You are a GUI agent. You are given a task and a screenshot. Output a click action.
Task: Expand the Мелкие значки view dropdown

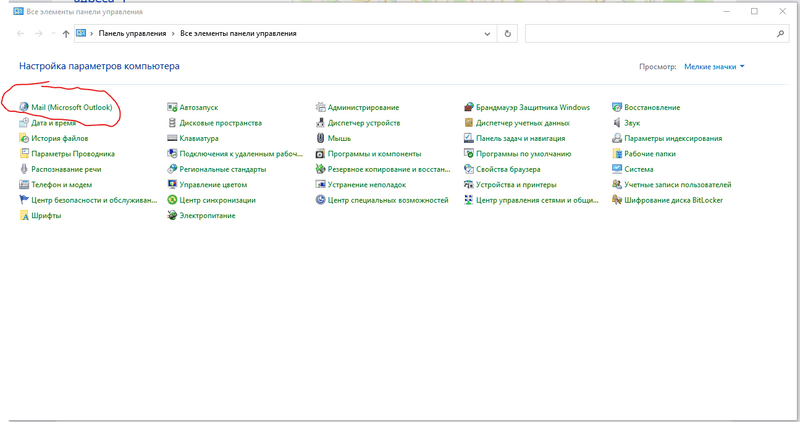714,67
